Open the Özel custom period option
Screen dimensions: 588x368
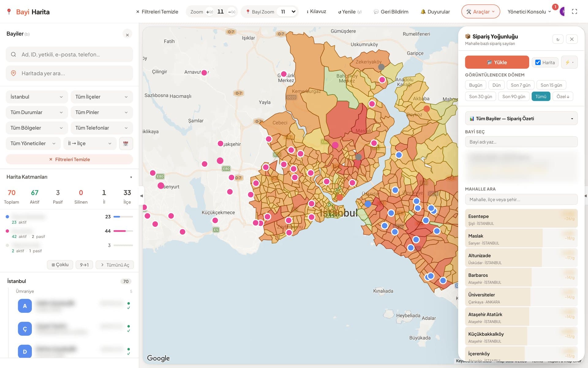click(563, 97)
